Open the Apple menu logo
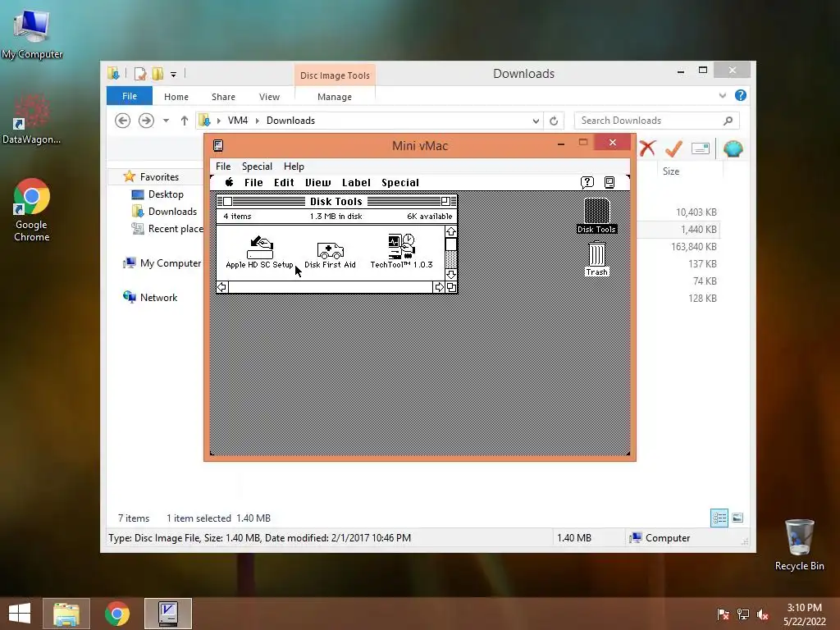Image resolution: width=840 pixels, height=630 pixels. click(230, 182)
